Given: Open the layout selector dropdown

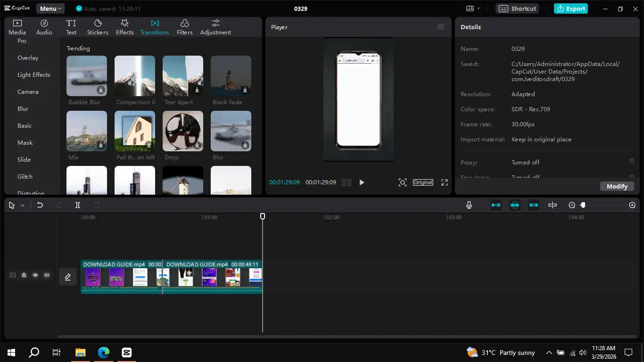Looking at the screenshot, I should [473, 8].
